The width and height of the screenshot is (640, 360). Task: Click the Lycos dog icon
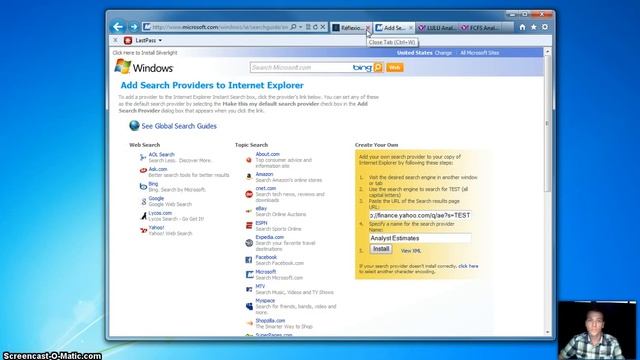[x=143, y=216]
